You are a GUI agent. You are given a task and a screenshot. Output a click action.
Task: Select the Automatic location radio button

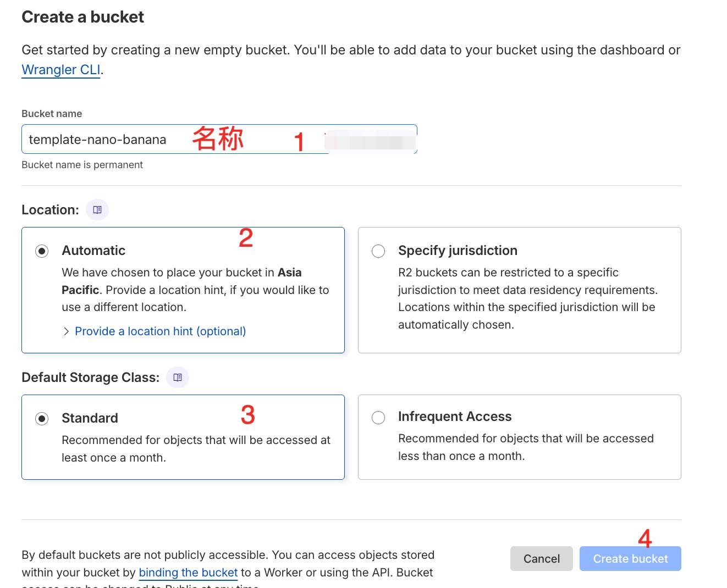tap(42, 251)
